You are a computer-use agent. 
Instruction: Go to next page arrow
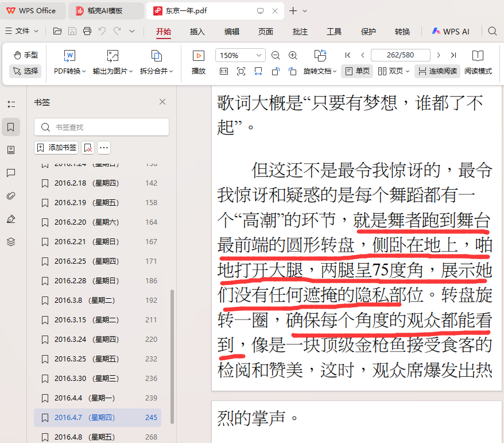point(439,55)
